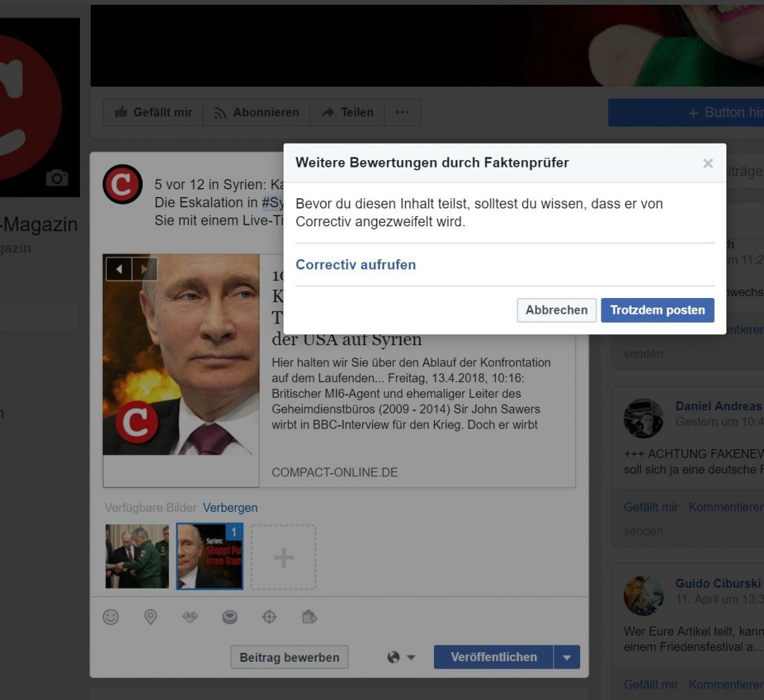Click 'Verfügbare Bilder' label
The width and height of the screenshot is (764, 700).
[150, 507]
